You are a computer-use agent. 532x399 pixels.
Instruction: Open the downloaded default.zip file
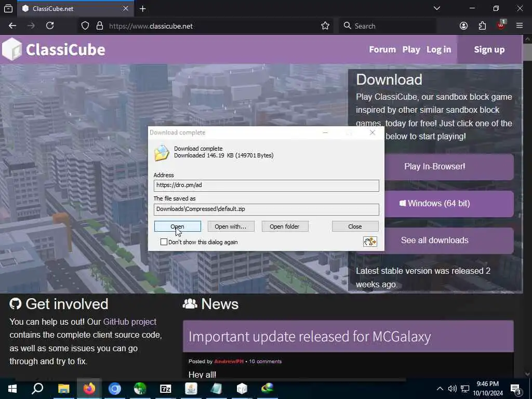click(178, 227)
